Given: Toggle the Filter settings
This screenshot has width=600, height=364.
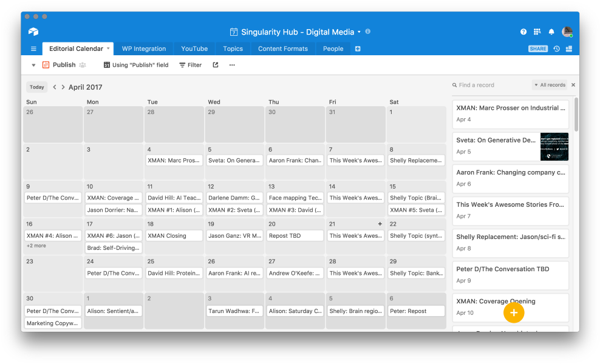Looking at the screenshot, I should click(190, 64).
